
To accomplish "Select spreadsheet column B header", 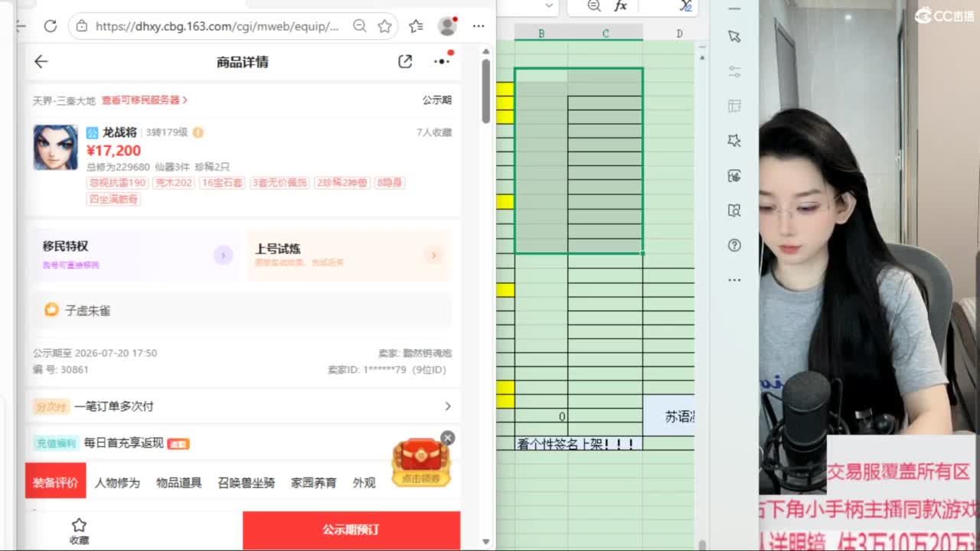I will (x=541, y=34).
